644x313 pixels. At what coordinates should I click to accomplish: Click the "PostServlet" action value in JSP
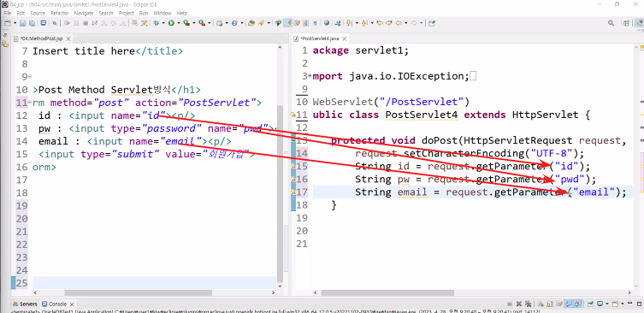[x=218, y=103]
